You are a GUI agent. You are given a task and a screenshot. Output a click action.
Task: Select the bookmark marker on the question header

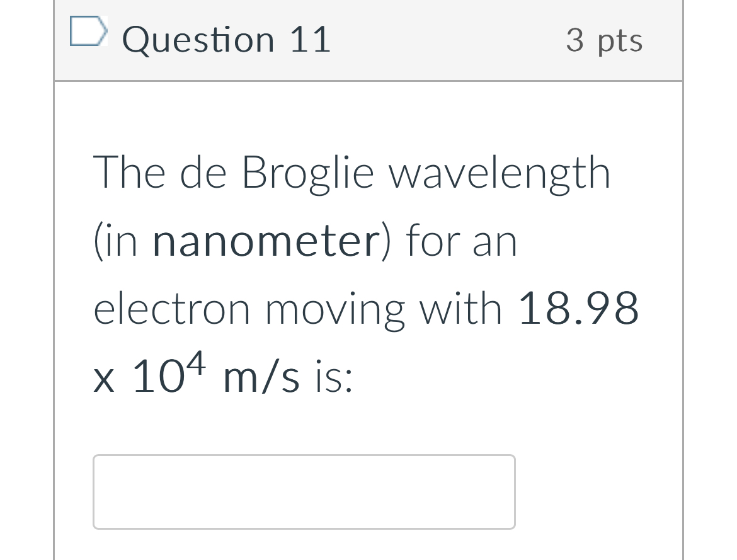(89, 31)
